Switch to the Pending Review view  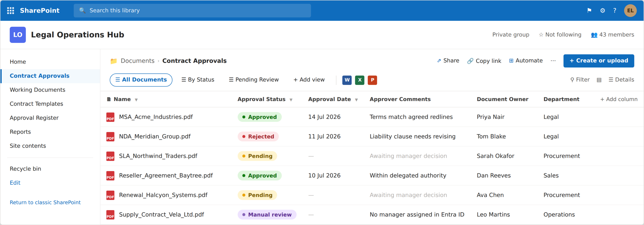254,80
